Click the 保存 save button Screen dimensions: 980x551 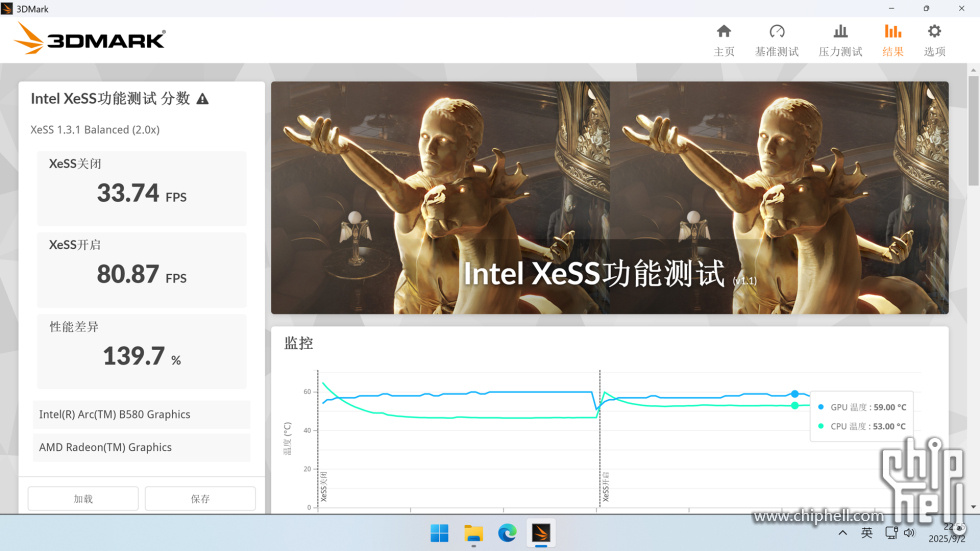tap(200, 499)
